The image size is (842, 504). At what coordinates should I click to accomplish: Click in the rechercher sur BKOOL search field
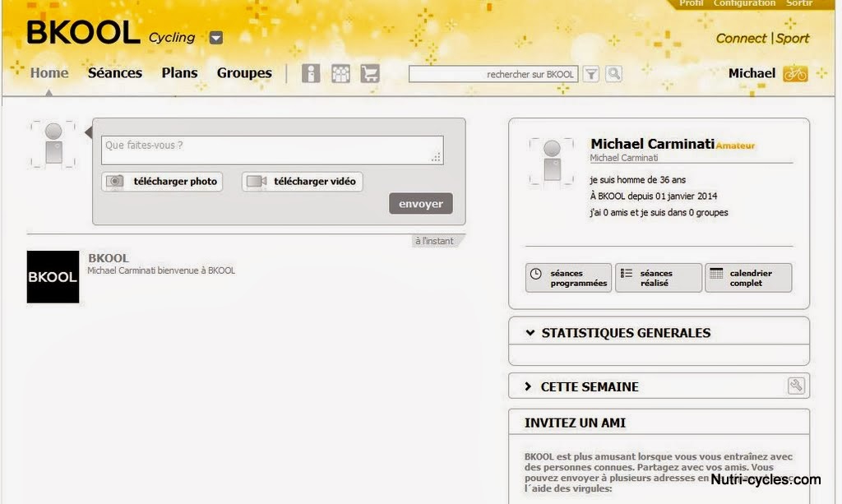pos(493,74)
